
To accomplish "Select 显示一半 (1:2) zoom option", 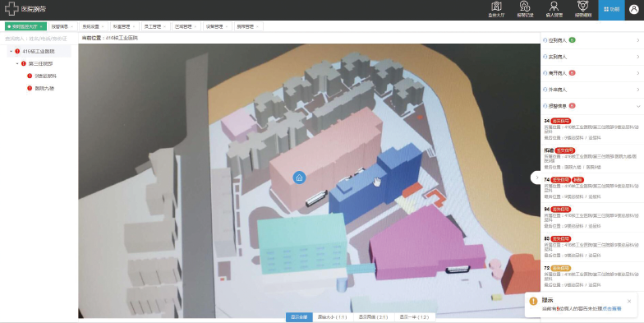I will pyautogui.click(x=414, y=317).
